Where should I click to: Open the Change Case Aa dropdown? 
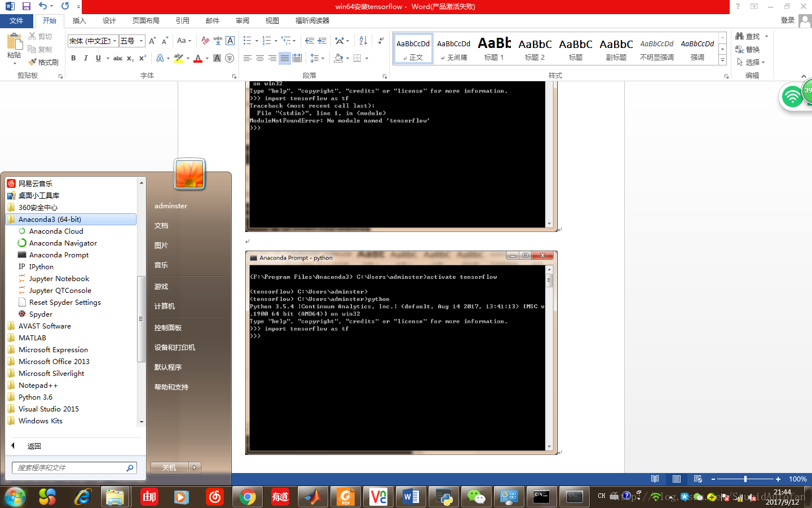[x=184, y=41]
